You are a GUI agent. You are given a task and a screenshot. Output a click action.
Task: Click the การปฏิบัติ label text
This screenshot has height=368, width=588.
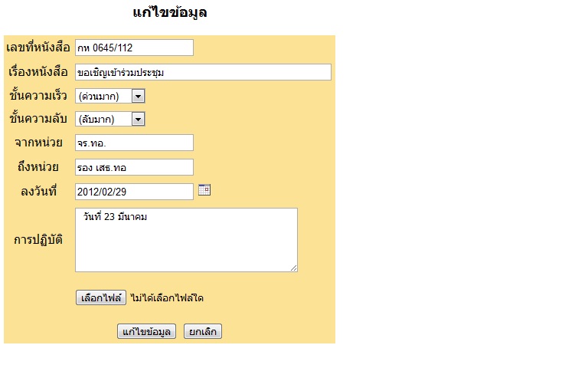[38, 239]
